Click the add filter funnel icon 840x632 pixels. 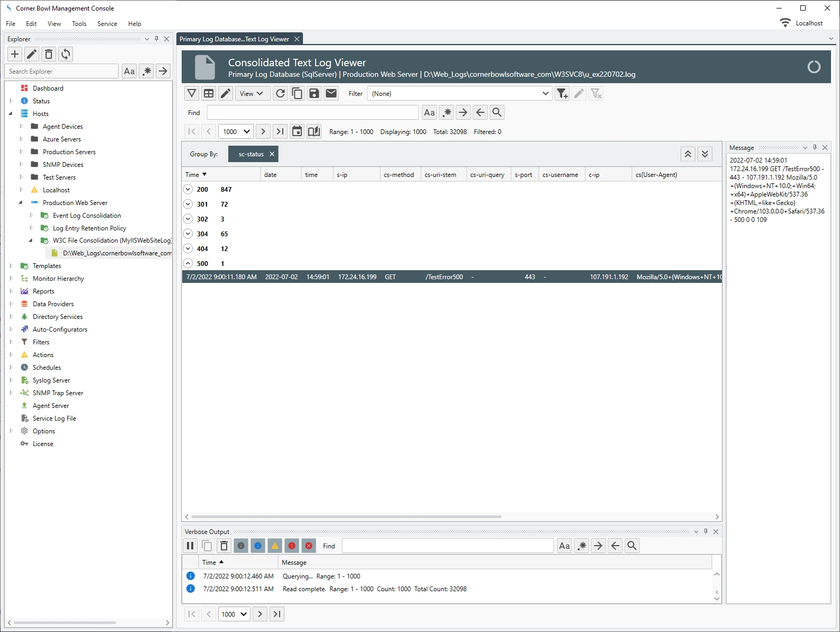562,94
